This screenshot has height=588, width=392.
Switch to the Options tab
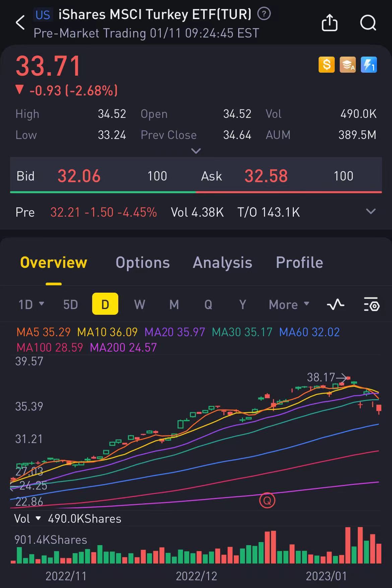coord(143,263)
